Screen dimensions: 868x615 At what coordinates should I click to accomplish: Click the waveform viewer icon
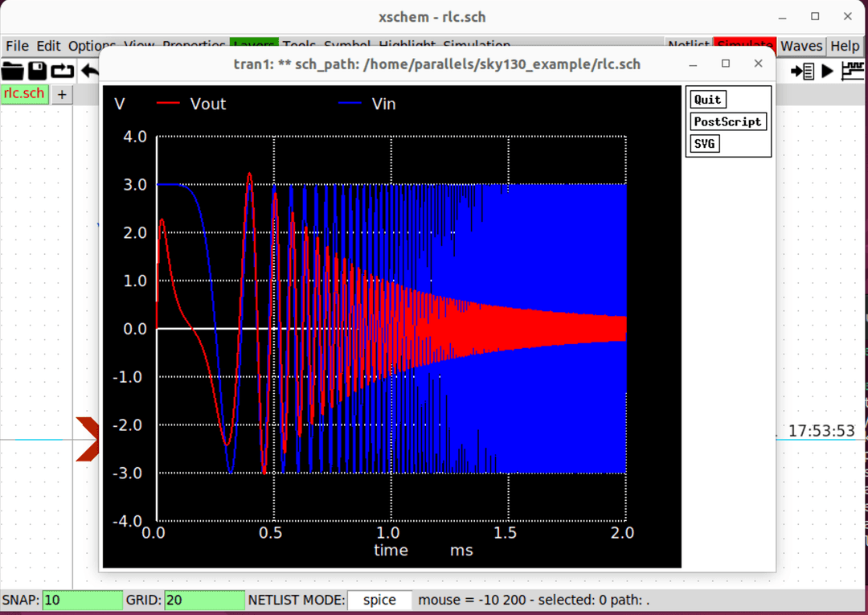click(x=853, y=71)
